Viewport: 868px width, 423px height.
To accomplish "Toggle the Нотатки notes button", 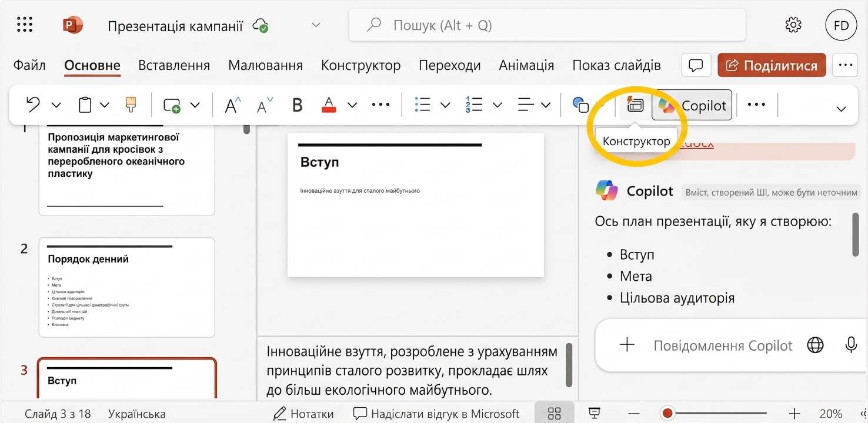I will [303, 414].
